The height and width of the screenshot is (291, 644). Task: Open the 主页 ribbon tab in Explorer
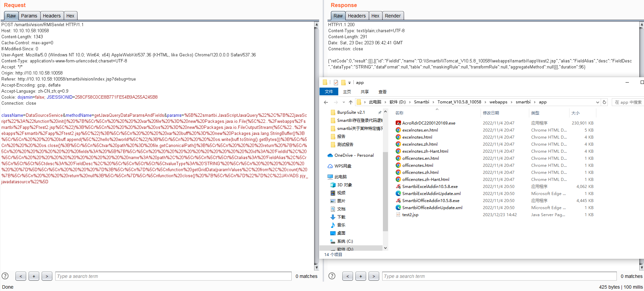click(347, 92)
